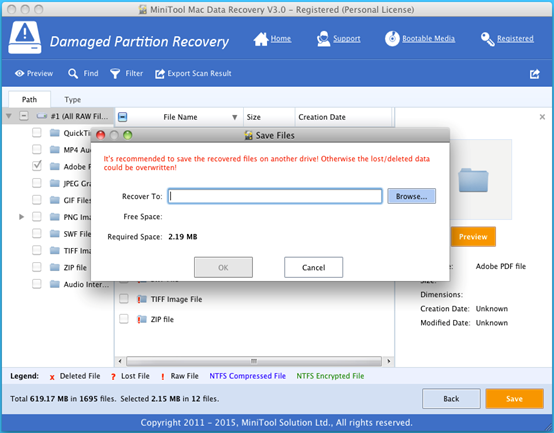
Task: Toggle the SWF File folder checkbox
Action: coord(37,233)
